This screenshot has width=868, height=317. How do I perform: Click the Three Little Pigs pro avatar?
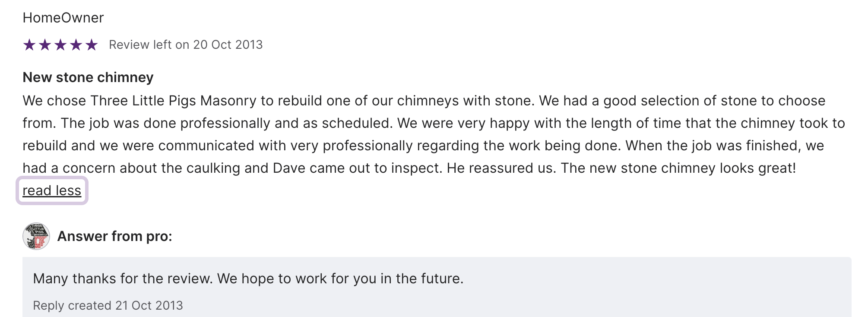36,236
